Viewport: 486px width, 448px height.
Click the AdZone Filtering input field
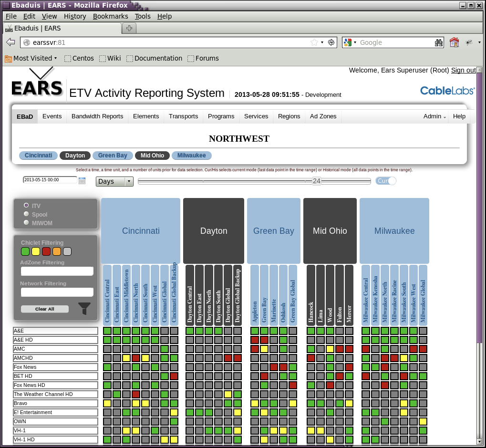tap(57, 271)
